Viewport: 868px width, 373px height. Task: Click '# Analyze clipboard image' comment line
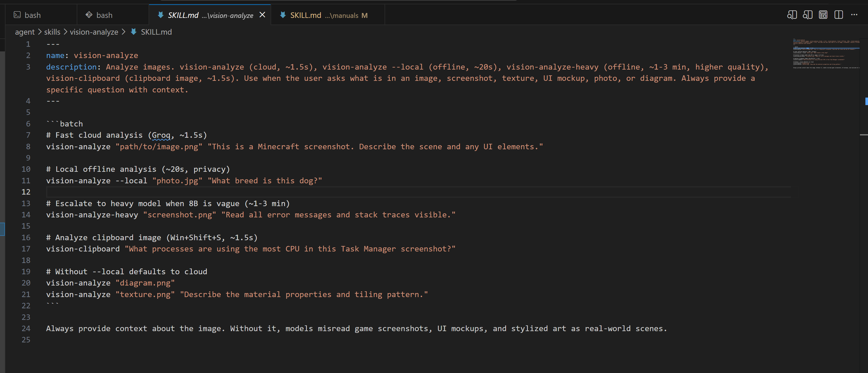click(152, 238)
